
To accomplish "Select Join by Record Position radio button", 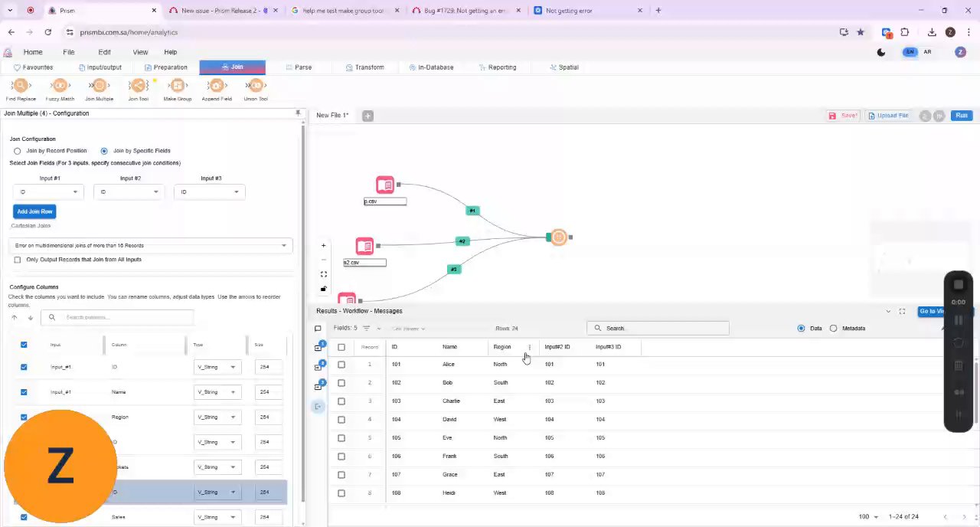I will (x=17, y=151).
